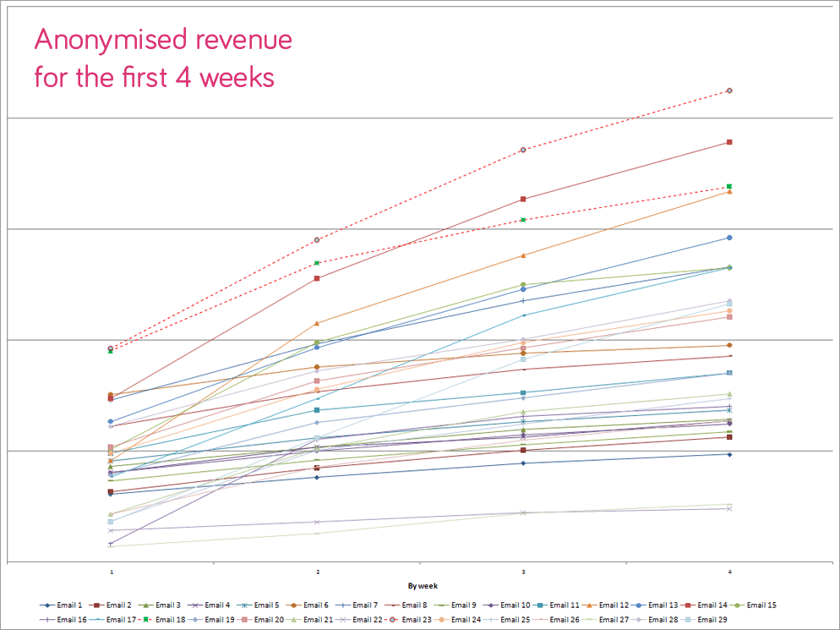840x630 pixels.
Task: Click Email 22's week 1 purple X marker
Action: [111, 530]
